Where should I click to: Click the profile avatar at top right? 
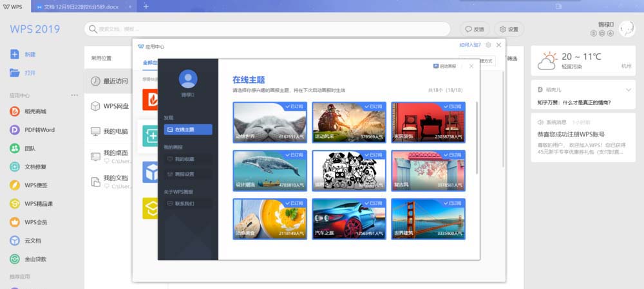click(x=627, y=29)
